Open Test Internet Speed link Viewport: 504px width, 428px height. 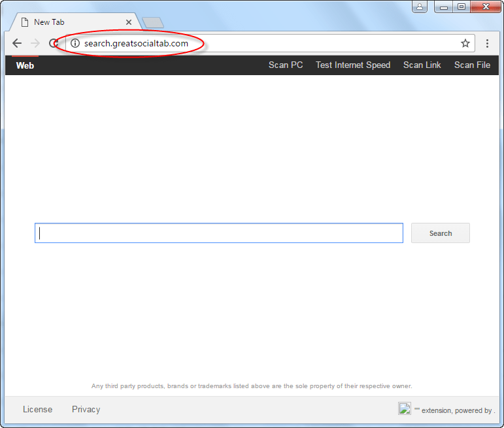[x=353, y=65]
